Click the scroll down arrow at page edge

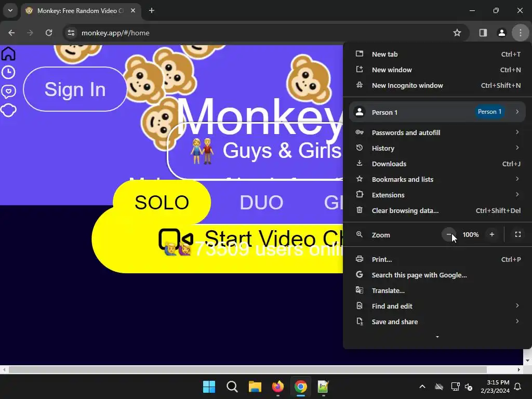pyautogui.click(x=527, y=361)
